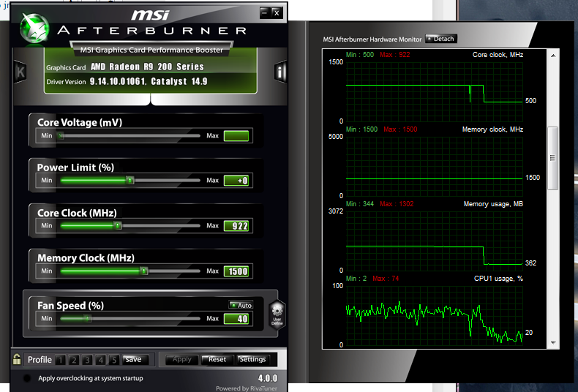Minimize the Afterburner window

[x=265, y=13]
